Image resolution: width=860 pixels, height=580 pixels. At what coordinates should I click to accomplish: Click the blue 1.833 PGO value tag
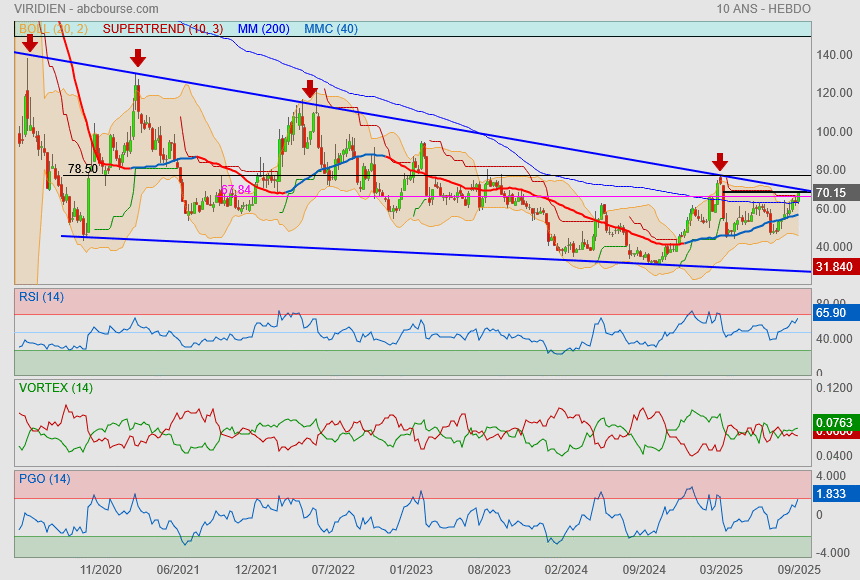tap(832, 494)
